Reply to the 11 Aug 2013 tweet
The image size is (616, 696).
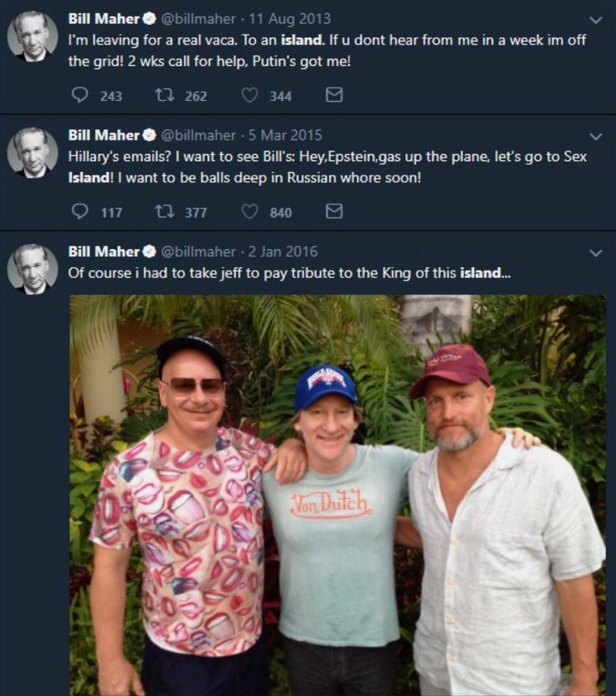pyautogui.click(x=80, y=95)
